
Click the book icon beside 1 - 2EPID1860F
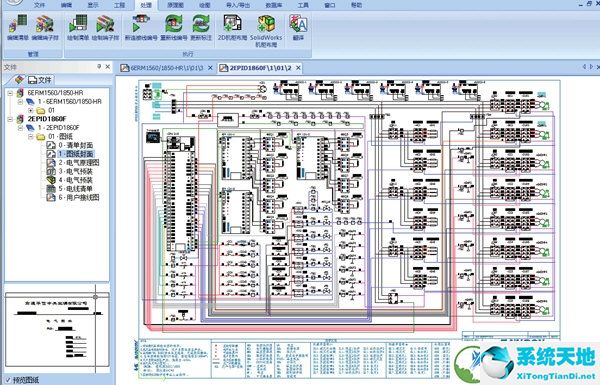click(30, 128)
